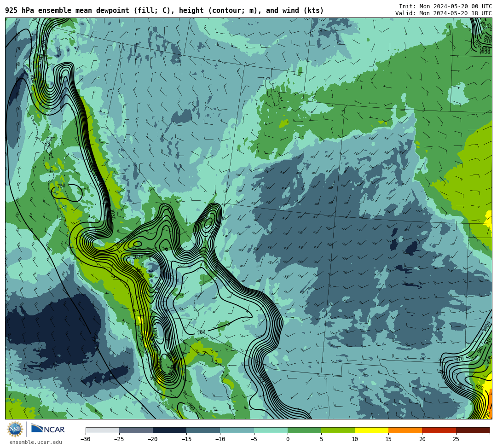Screen dimensions: 497x448
Task: Click the colorbar tick label '-30'
Action: pyautogui.click(x=86, y=439)
